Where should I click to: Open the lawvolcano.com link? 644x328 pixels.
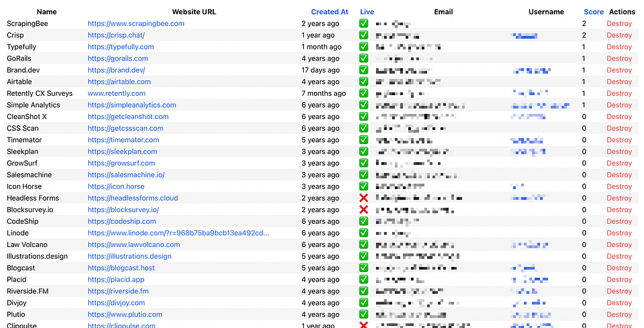133,245
